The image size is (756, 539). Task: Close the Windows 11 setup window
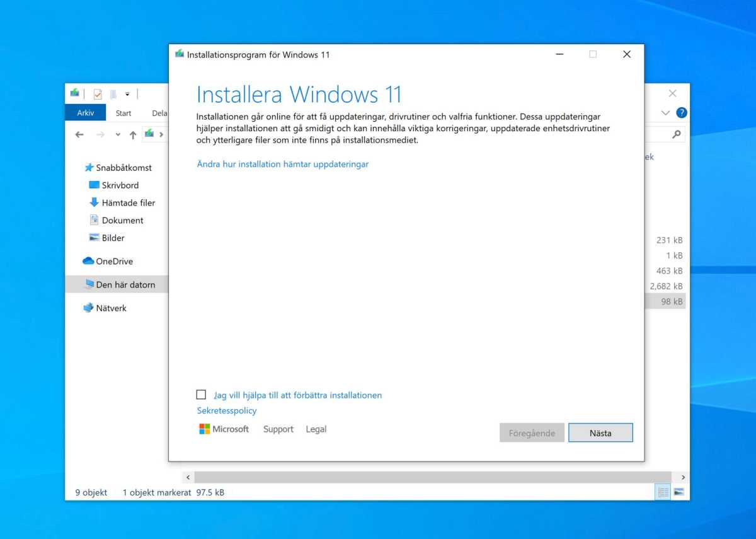pyautogui.click(x=627, y=54)
